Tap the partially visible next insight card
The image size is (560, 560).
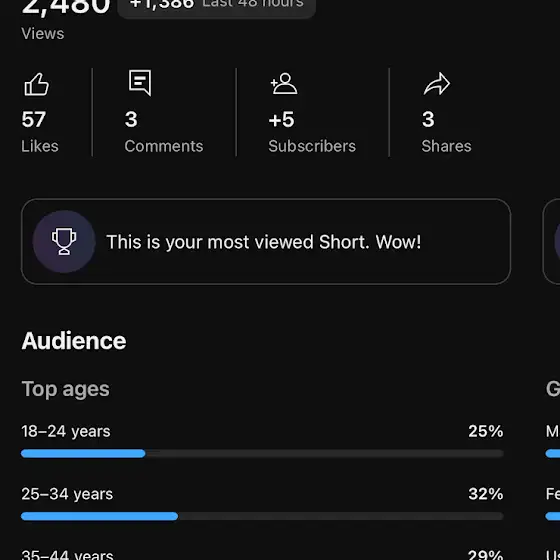pos(551,242)
